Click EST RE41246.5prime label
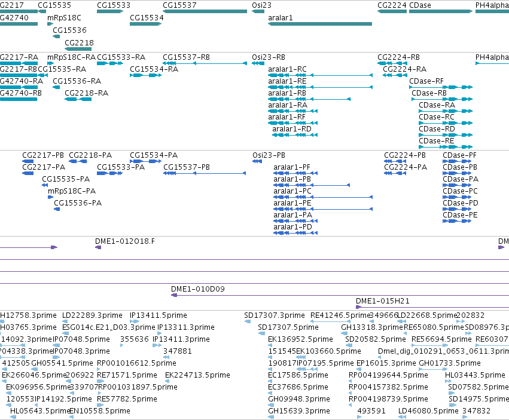The height and width of the screenshot is (420, 509). pyautogui.click(x=340, y=315)
